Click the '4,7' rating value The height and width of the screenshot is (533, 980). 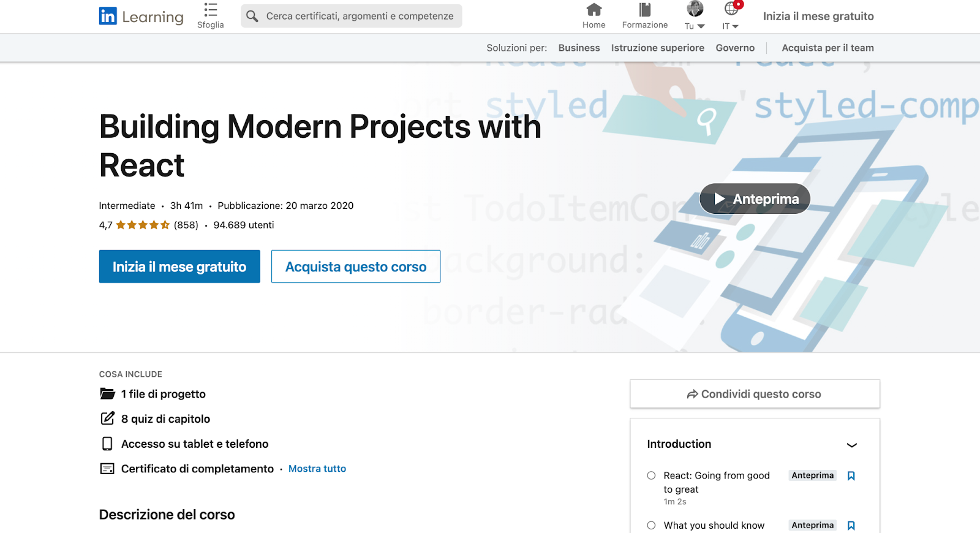pyautogui.click(x=106, y=225)
